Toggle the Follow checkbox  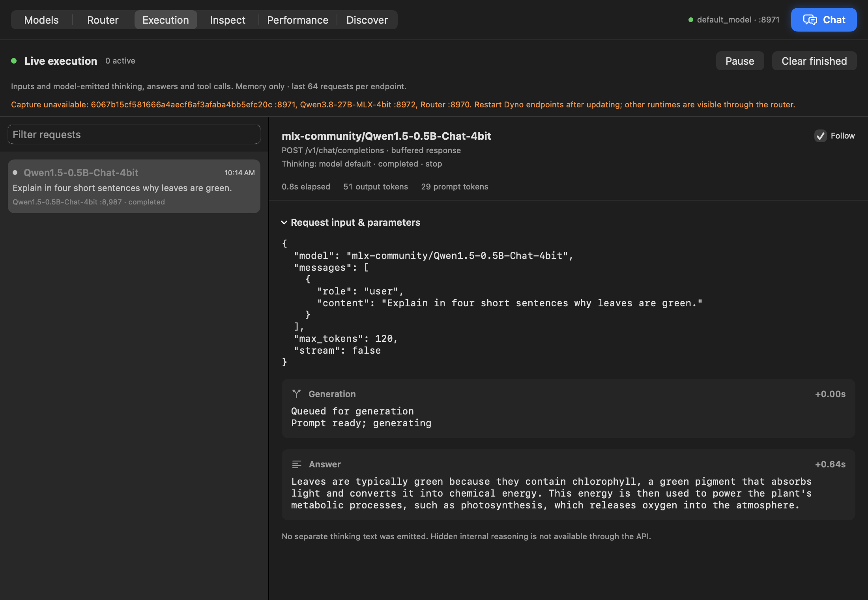[821, 136]
